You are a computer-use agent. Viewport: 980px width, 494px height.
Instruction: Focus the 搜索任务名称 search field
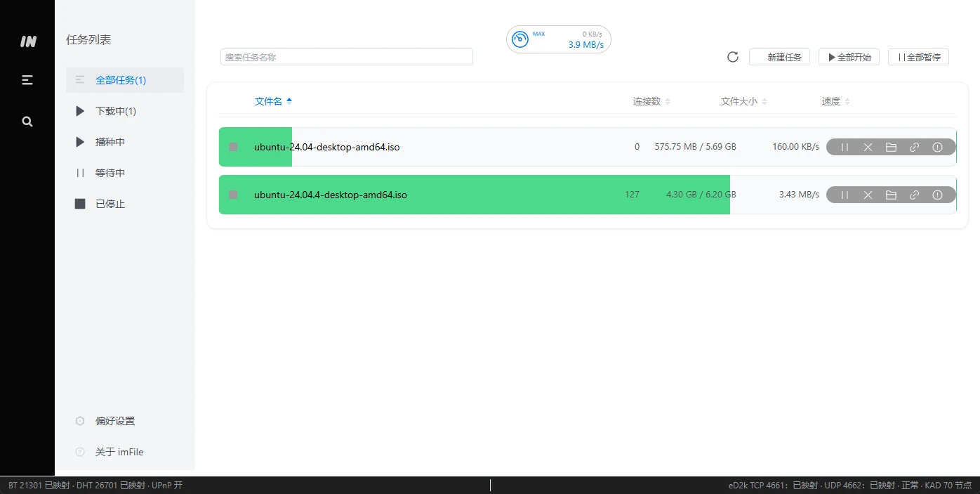pos(347,57)
